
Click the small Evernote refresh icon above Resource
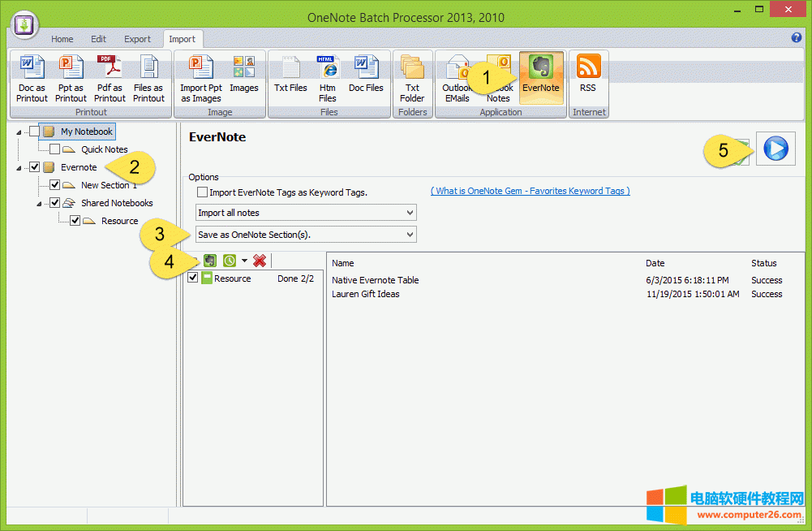[x=210, y=261]
